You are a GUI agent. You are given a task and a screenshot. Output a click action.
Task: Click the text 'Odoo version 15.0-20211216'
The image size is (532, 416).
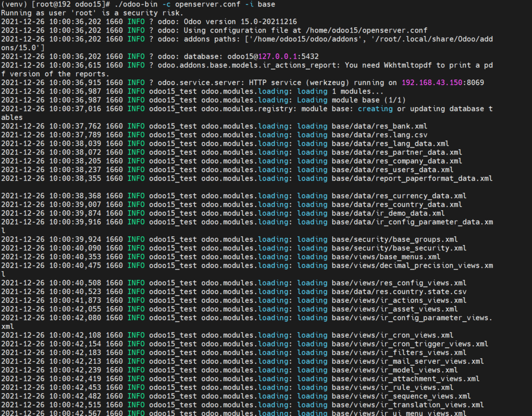[x=240, y=22]
